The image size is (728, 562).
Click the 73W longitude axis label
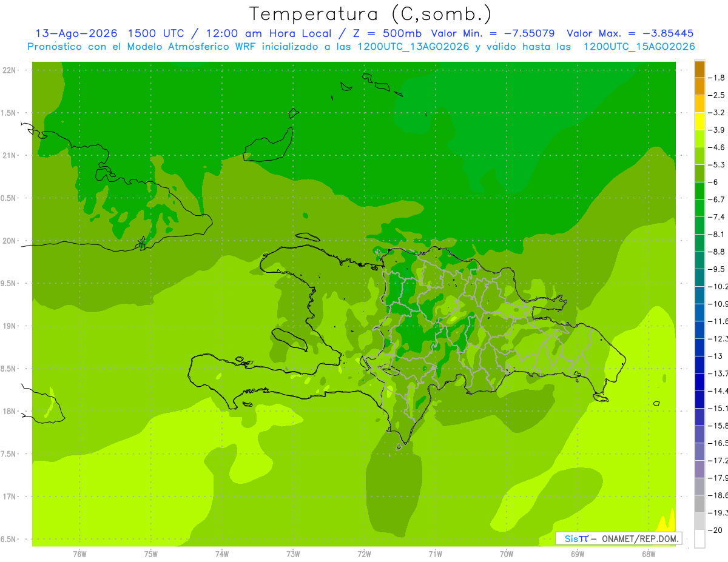pyautogui.click(x=293, y=554)
